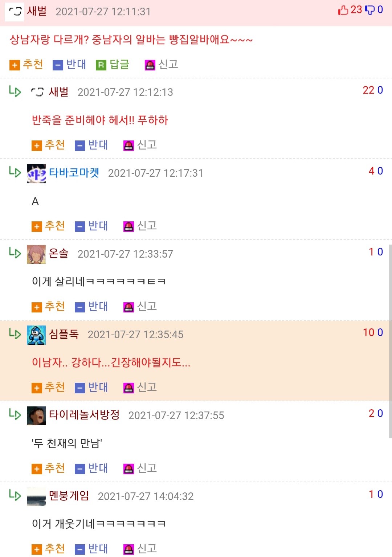Report 새벌's top comment using 신고
This screenshot has height=557, width=392.
(162, 65)
